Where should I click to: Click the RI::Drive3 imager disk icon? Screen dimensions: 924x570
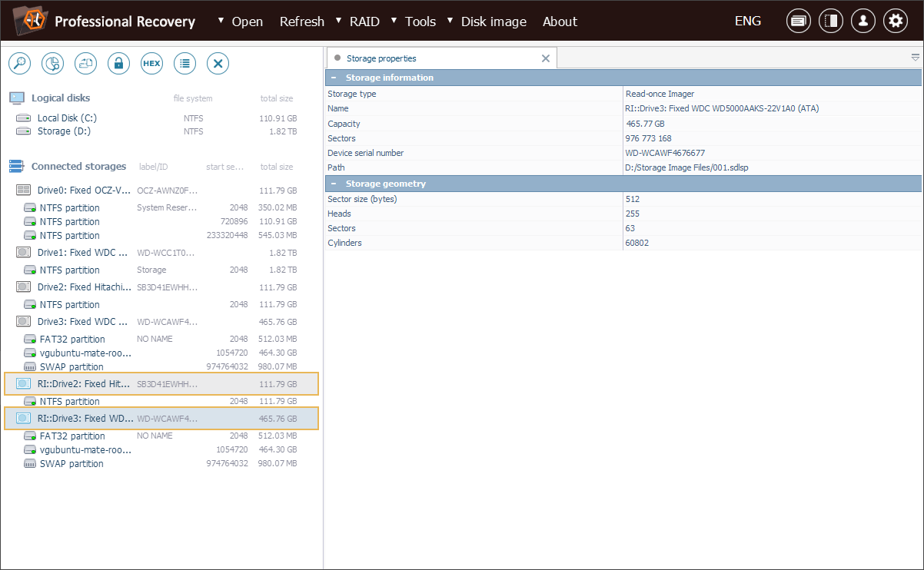(24, 419)
